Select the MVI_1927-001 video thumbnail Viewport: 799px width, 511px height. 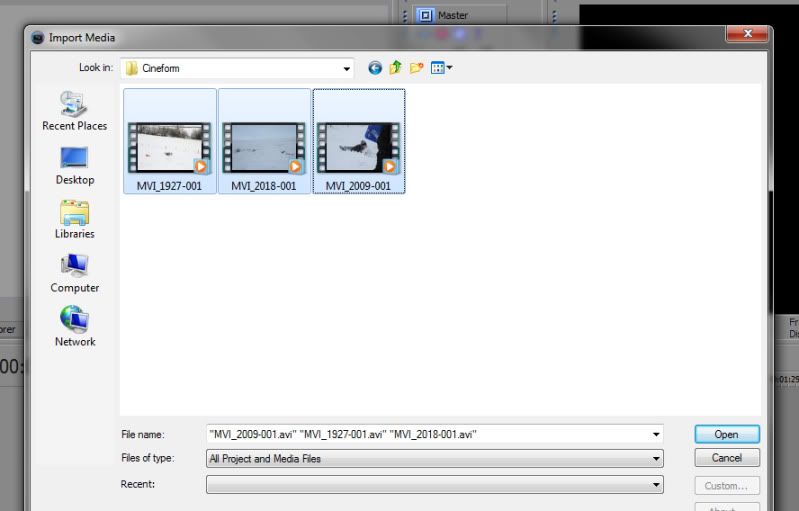pyautogui.click(x=168, y=148)
